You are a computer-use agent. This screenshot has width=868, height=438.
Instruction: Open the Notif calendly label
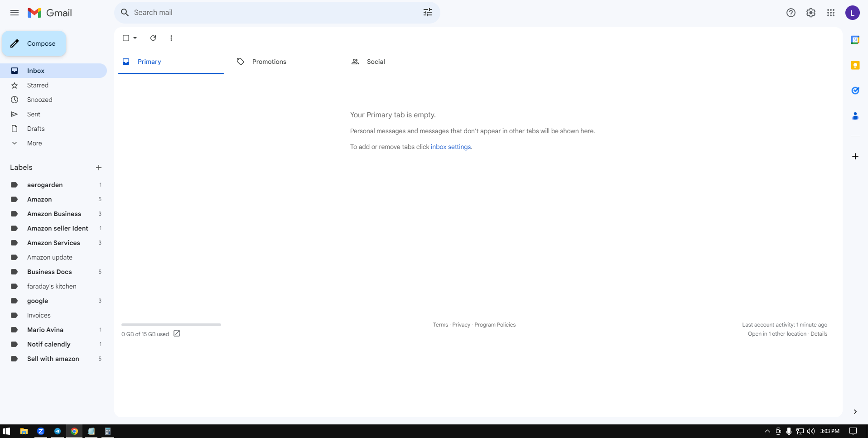[x=53, y=344]
